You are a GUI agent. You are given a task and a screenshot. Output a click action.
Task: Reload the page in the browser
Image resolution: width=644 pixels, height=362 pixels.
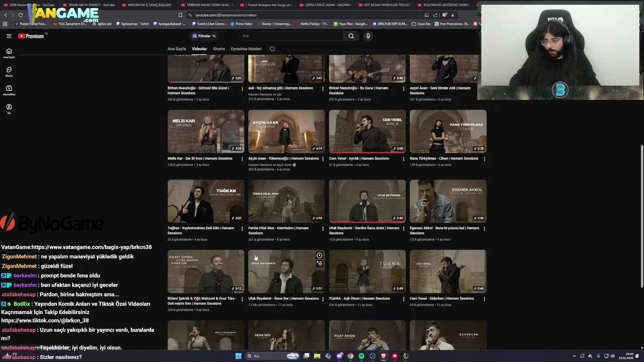(x=20, y=15)
